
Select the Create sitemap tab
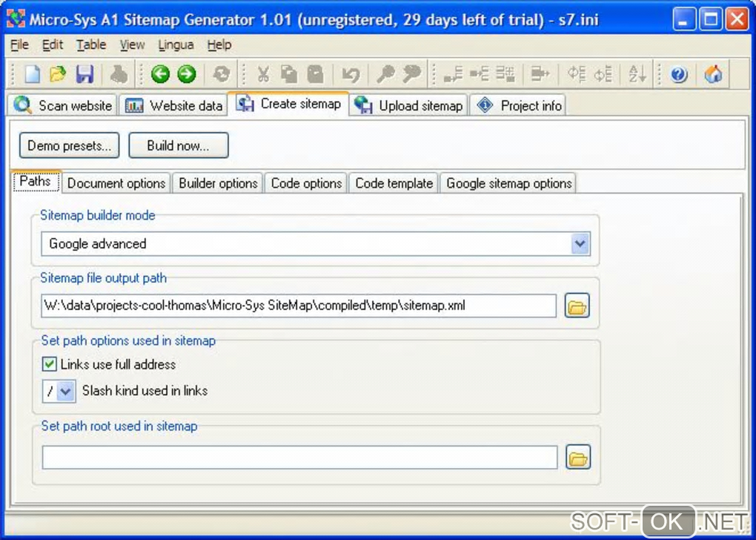click(x=288, y=104)
